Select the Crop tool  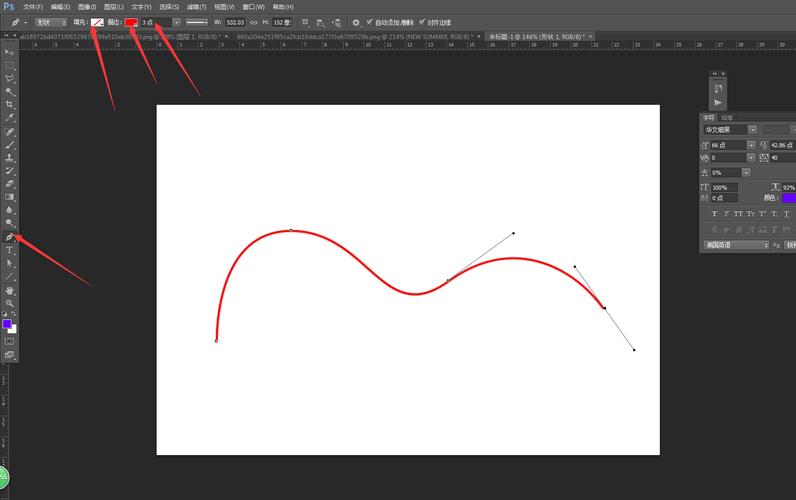click(x=9, y=105)
